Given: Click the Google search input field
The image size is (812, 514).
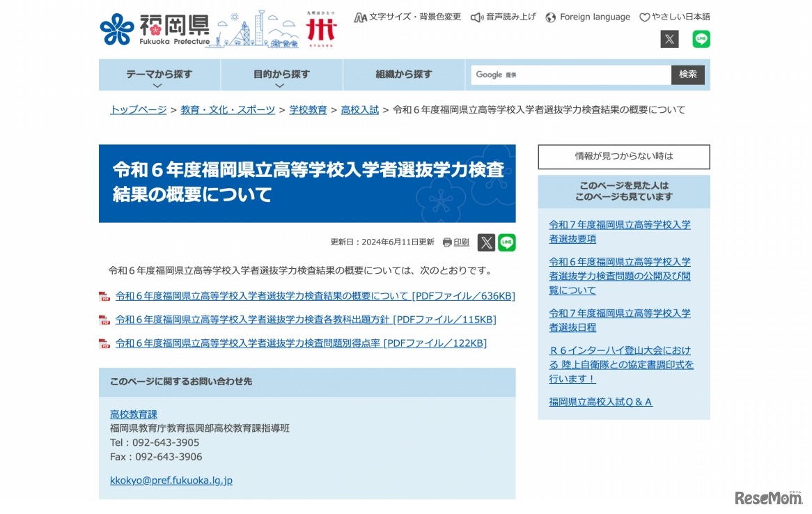Looking at the screenshot, I should 571,75.
